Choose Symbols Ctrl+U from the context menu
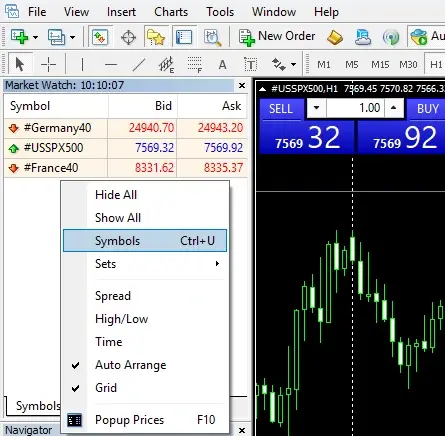 click(x=145, y=241)
